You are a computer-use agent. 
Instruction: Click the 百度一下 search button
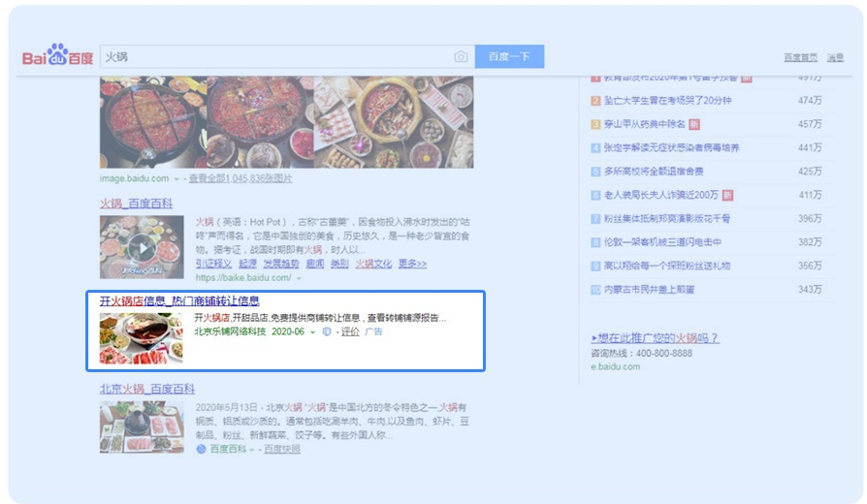[x=509, y=56]
